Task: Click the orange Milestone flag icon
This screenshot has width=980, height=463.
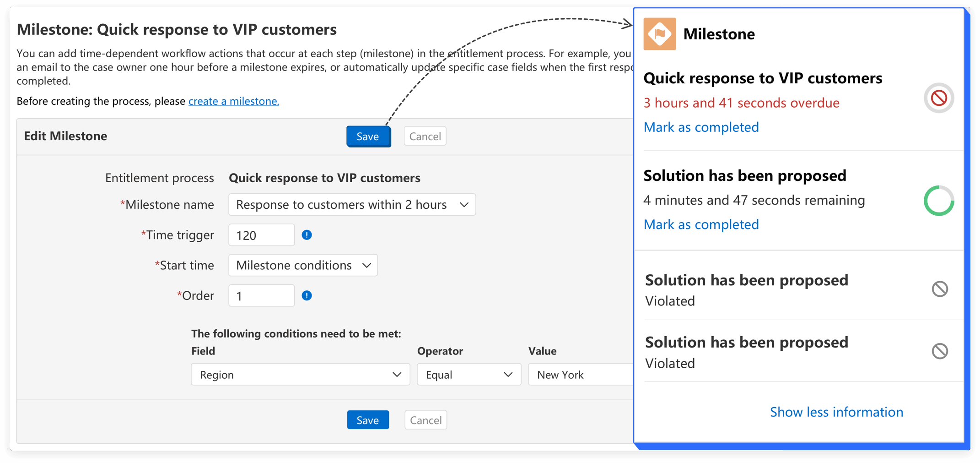Action: [659, 34]
